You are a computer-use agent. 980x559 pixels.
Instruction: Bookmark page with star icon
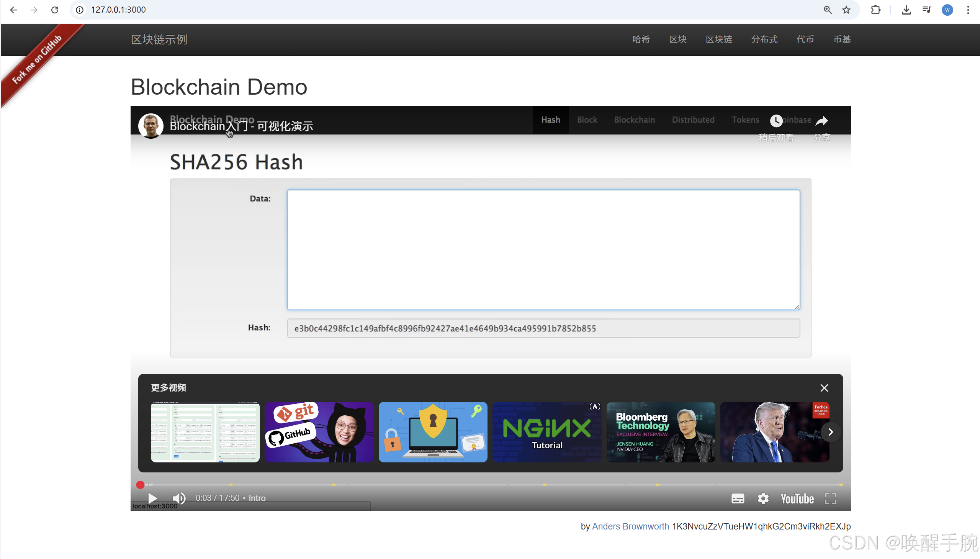click(x=846, y=10)
